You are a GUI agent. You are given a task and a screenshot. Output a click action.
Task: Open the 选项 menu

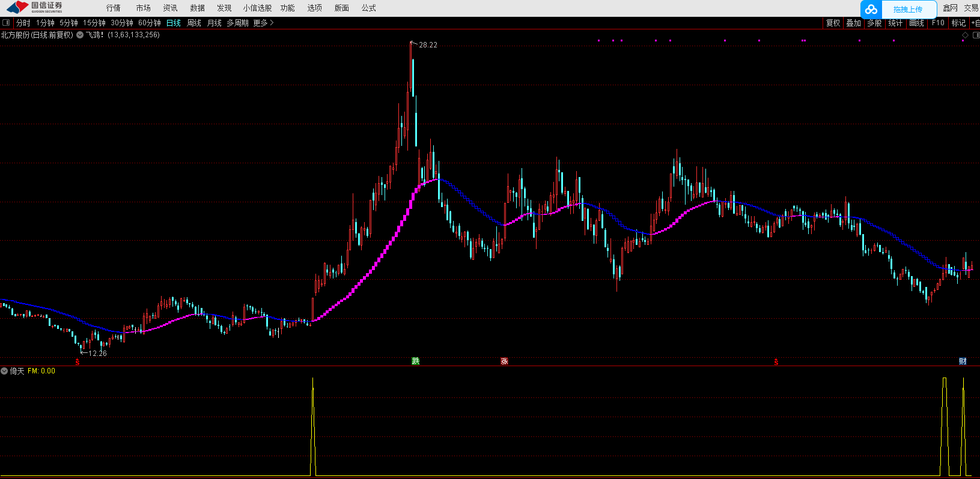click(x=314, y=8)
